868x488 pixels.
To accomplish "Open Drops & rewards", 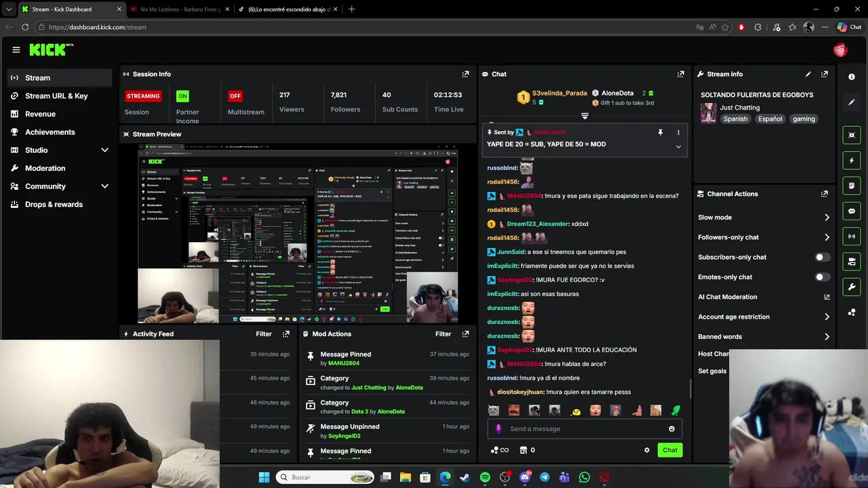I will [60, 204].
